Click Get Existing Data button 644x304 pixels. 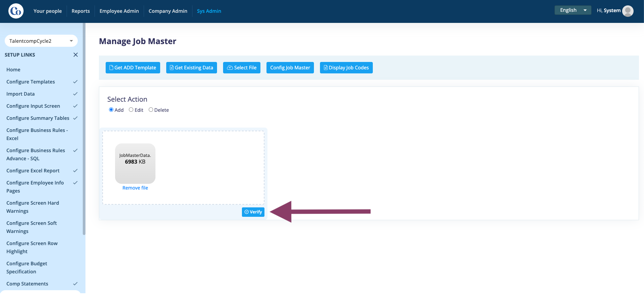[x=191, y=68]
